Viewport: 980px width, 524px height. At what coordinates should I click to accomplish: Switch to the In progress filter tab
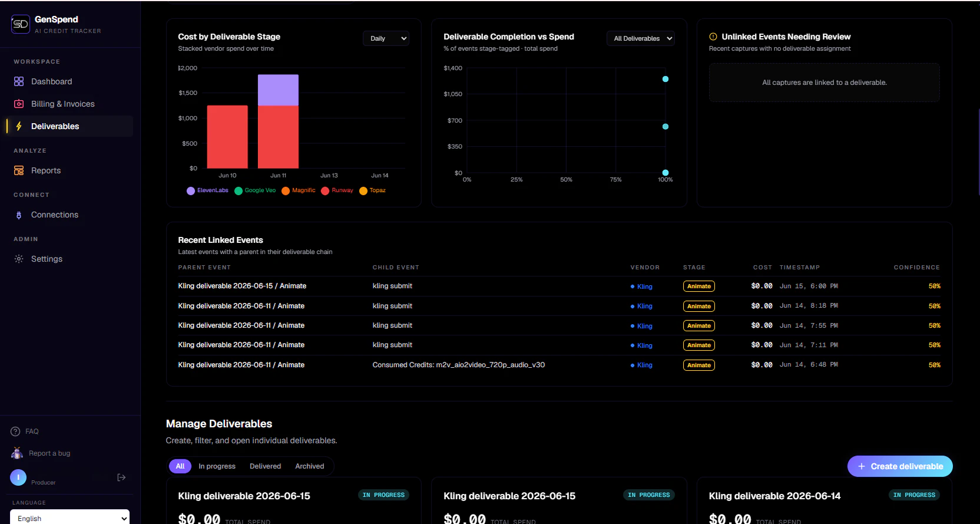click(217, 466)
